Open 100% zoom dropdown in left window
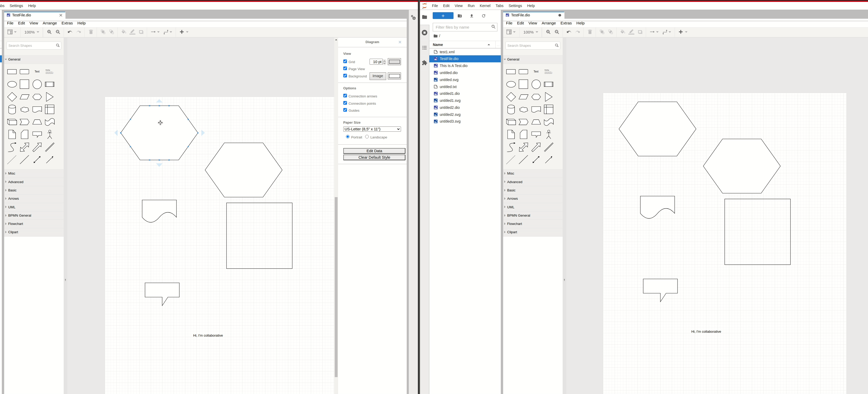The height and width of the screenshot is (394, 868). 32,32
